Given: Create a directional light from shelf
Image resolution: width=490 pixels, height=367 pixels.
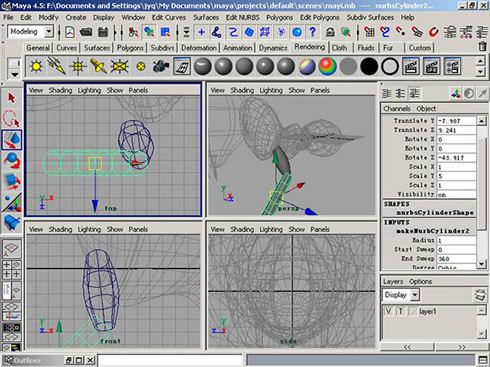Looking at the screenshot, I should [x=57, y=66].
